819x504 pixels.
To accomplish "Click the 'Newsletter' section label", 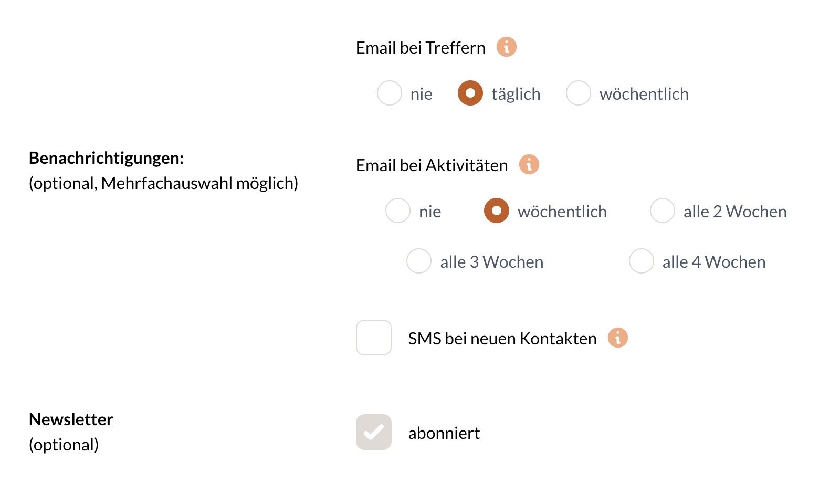I will [x=70, y=419].
